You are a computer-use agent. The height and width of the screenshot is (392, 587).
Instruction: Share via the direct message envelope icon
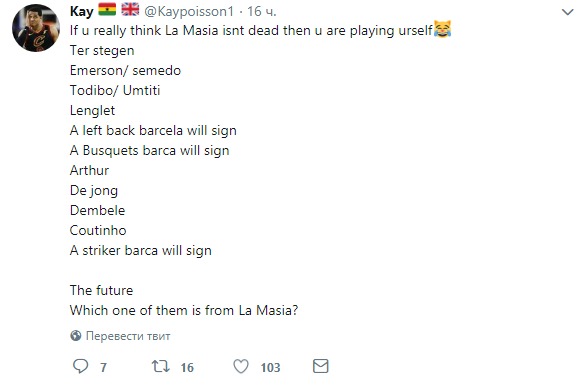click(x=320, y=366)
